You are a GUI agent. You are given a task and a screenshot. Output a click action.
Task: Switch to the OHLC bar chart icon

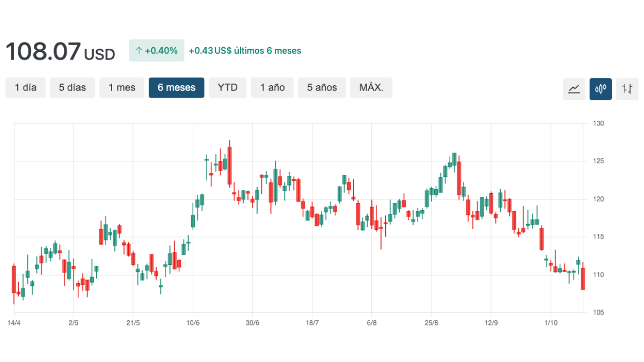point(627,88)
